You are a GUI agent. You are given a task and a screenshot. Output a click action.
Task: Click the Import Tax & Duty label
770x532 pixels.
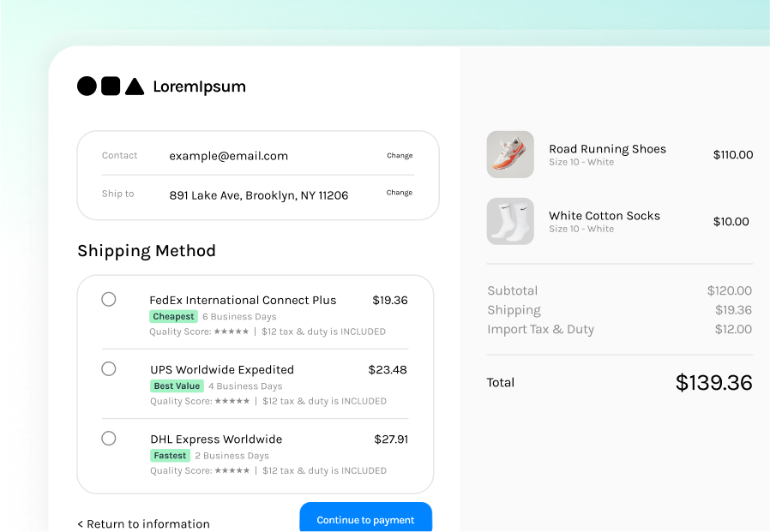coord(541,329)
